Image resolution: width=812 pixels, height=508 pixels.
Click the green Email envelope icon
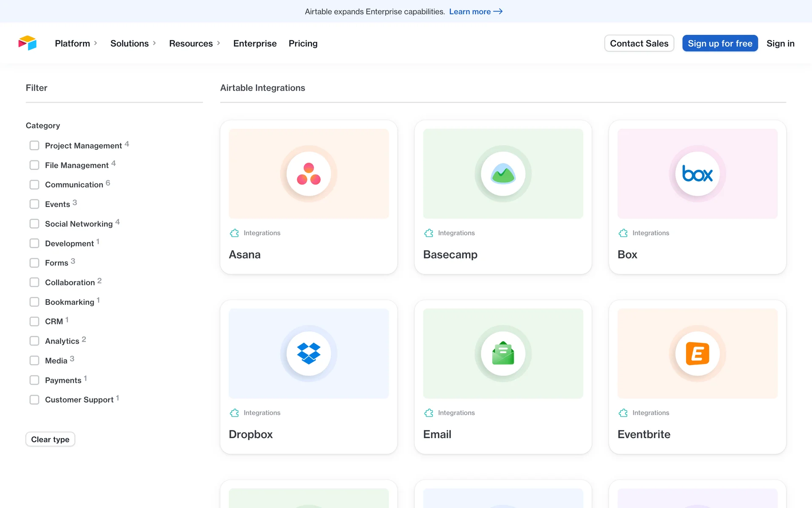[503, 353]
